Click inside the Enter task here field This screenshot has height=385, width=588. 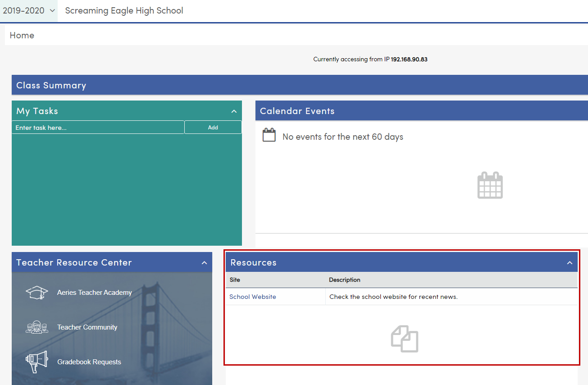click(98, 127)
